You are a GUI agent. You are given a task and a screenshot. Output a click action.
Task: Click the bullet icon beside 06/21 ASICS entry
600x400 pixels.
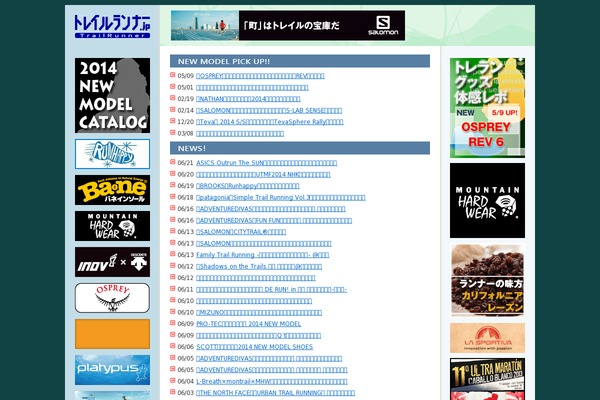[x=173, y=162]
